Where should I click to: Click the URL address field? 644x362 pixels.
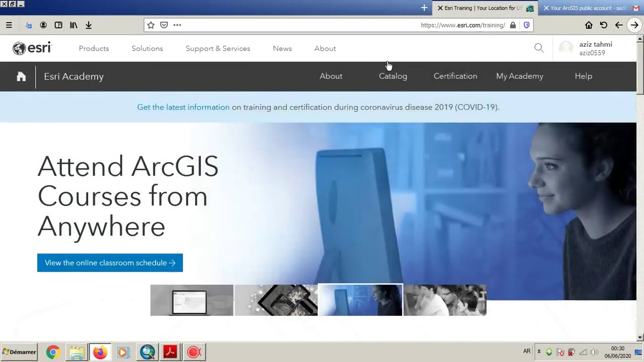coord(338,25)
